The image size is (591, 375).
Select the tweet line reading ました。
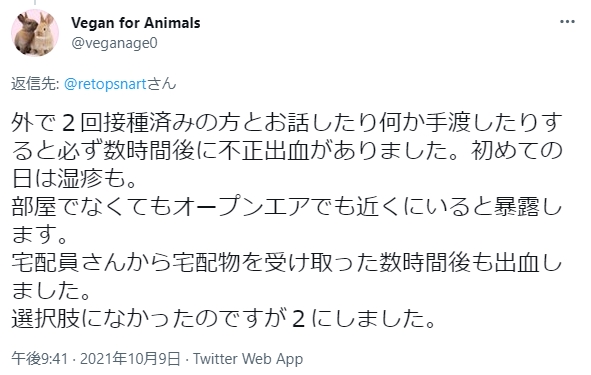pos(51,290)
